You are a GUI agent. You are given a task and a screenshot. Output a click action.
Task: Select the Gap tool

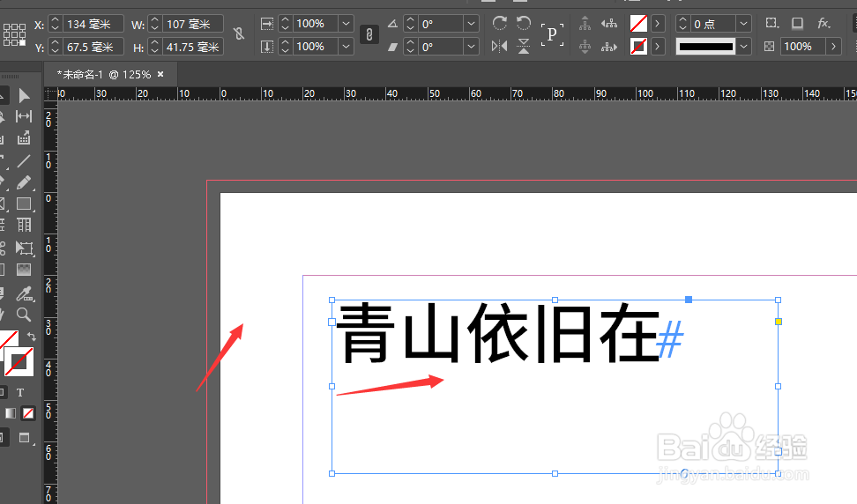tap(24, 116)
